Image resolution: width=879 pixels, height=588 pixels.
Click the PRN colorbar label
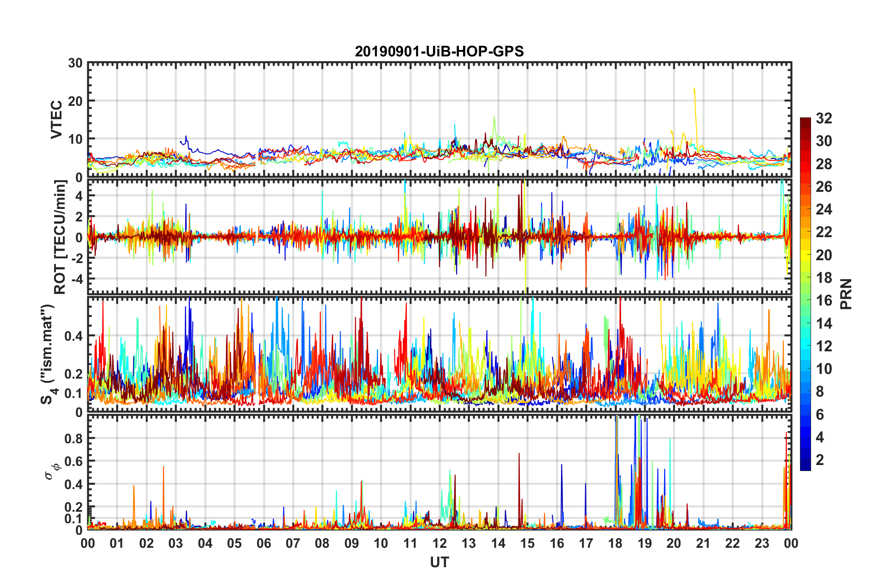click(x=846, y=294)
